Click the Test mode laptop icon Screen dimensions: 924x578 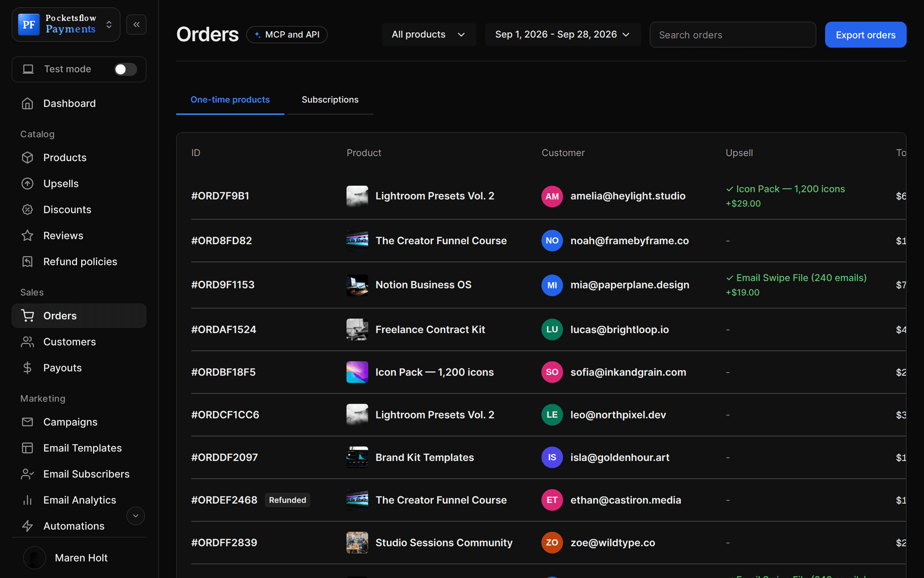[28, 69]
